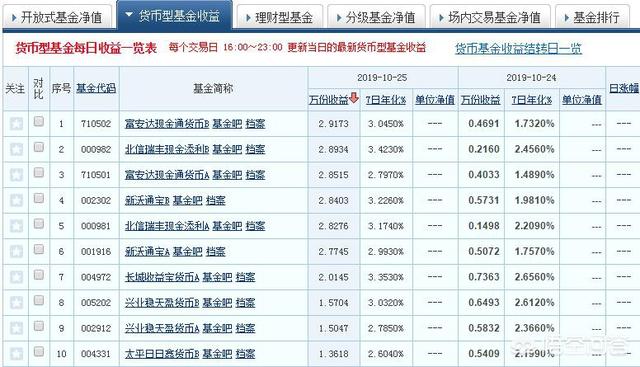Open 富安达现金通货币B fund link
This screenshot has width=640, height=367.
(x=167, y=124)
